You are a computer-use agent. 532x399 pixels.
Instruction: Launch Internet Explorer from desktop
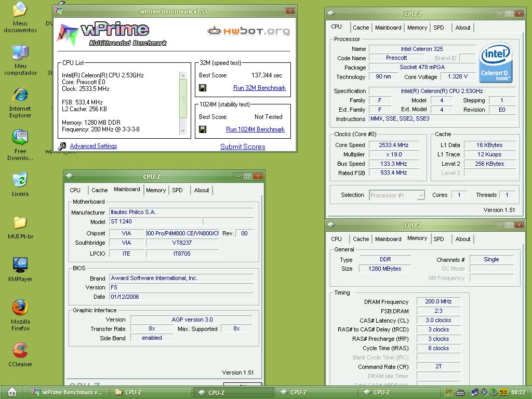point(20,102)
